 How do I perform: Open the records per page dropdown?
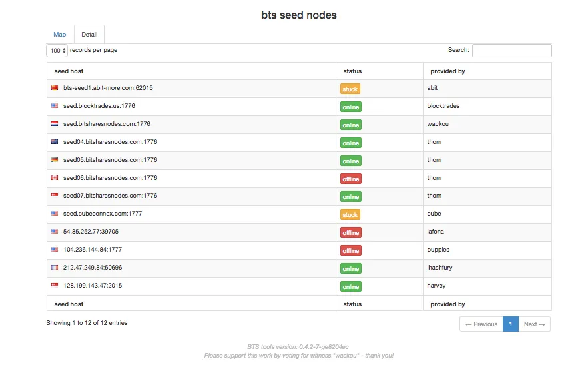[x=57, y=50]
